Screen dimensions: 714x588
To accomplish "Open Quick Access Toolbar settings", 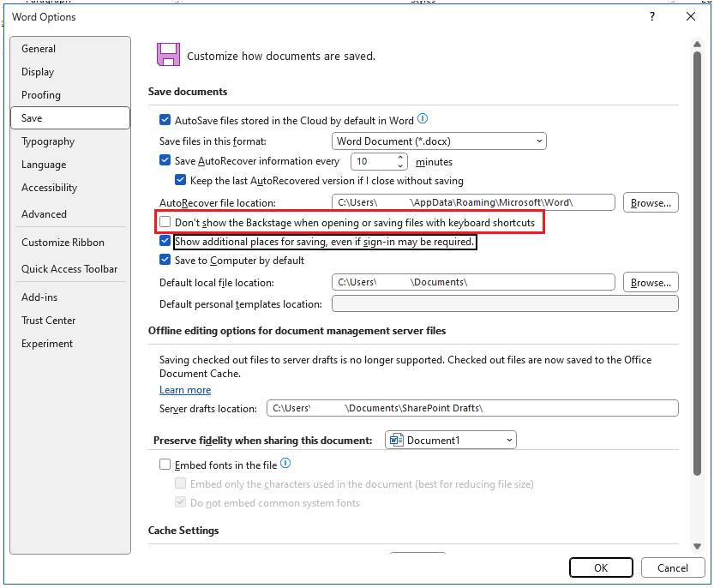I will (69, 269).
